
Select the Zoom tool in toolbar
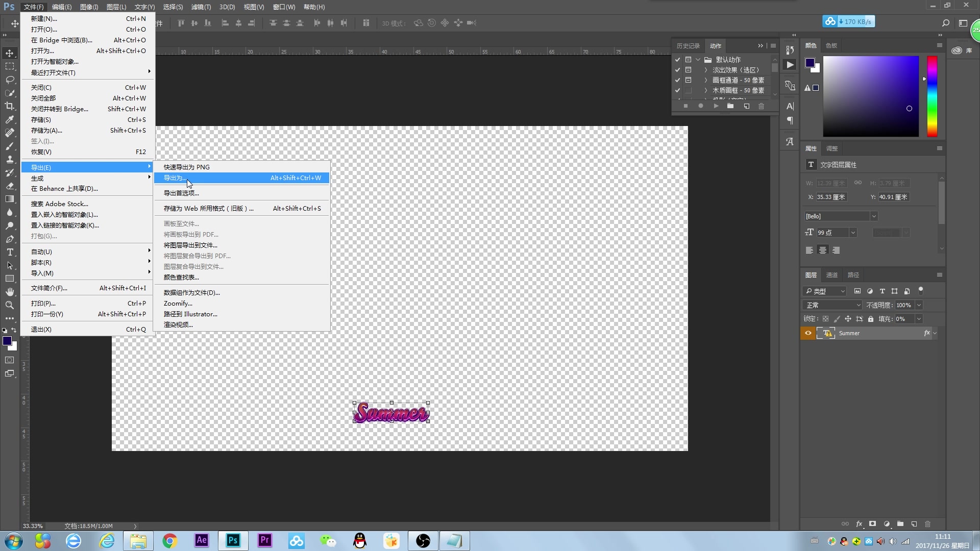pyautogui.click(x=10, y=305)
